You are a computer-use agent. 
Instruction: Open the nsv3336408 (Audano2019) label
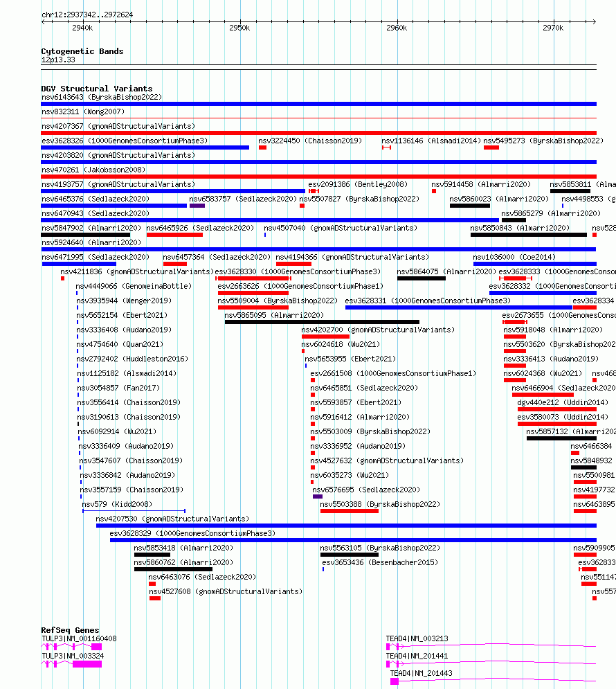click(x=125, y=329)
